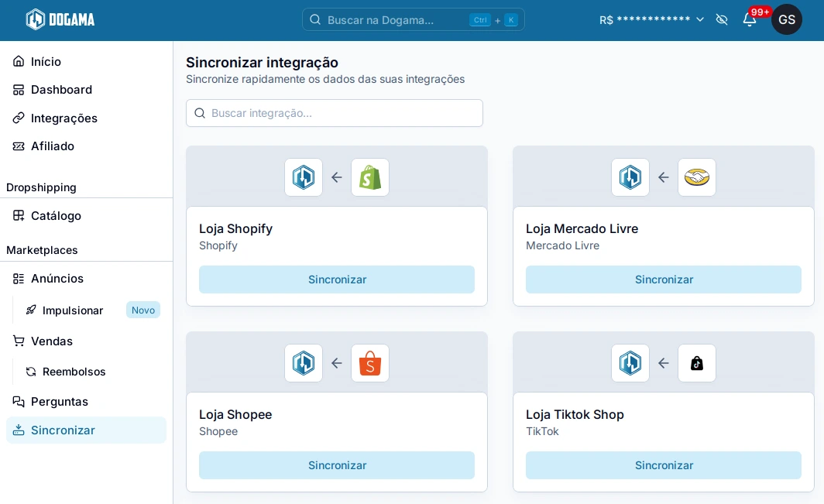Image resolution: width=824 pixels, height=504 pixels.
Task: Click the Novo badge beside Impulsionar
Action: 143,310
